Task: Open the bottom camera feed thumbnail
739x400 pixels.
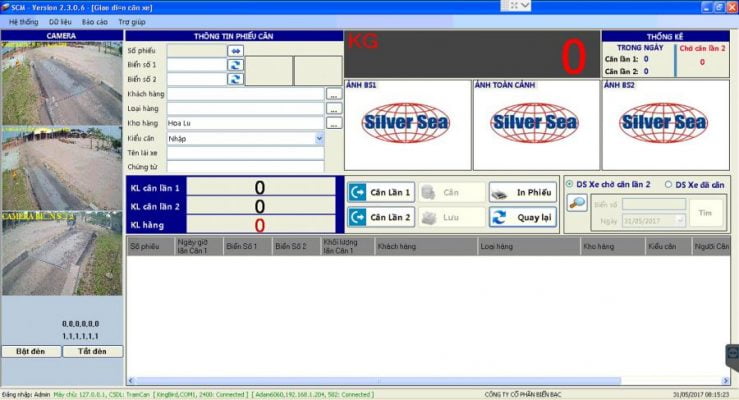Action: 62,253
